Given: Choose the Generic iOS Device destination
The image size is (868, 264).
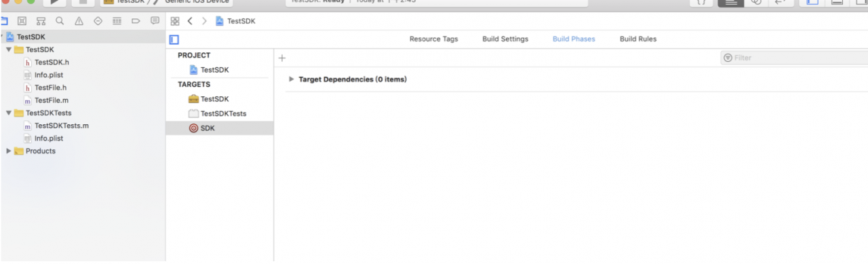Looking at the screenshot, I should (198, 2).
